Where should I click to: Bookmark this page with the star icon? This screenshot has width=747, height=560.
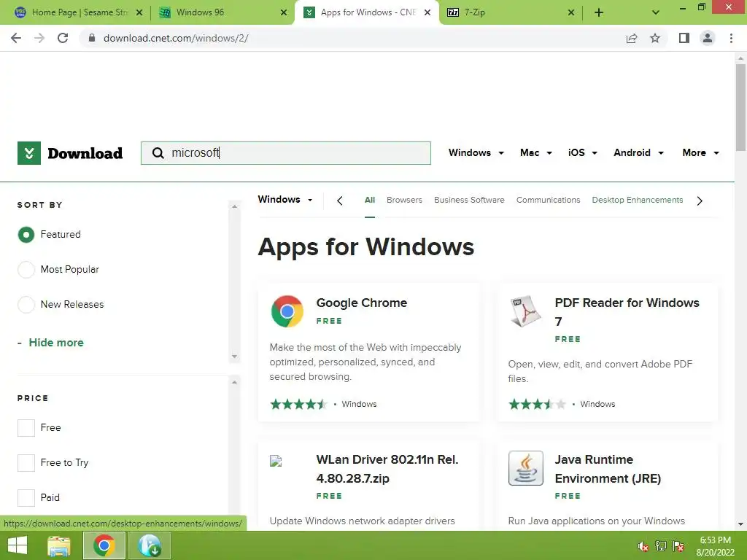point(655,38)
